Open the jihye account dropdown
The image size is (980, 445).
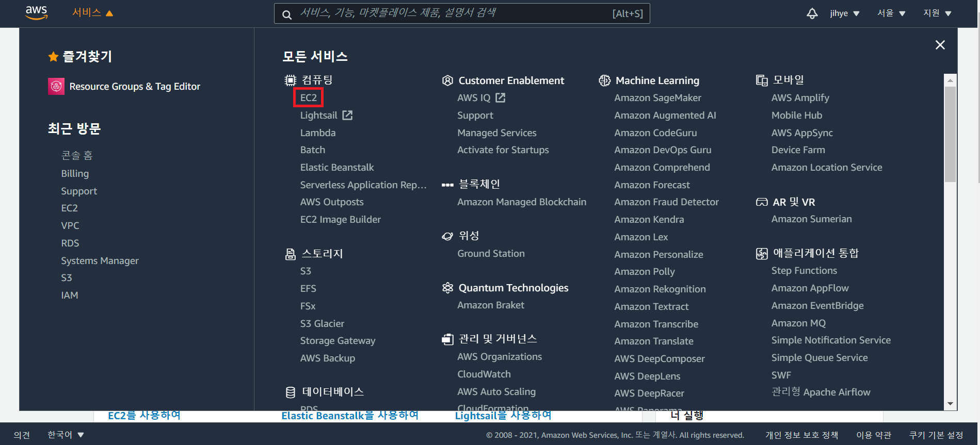(844, 13)
